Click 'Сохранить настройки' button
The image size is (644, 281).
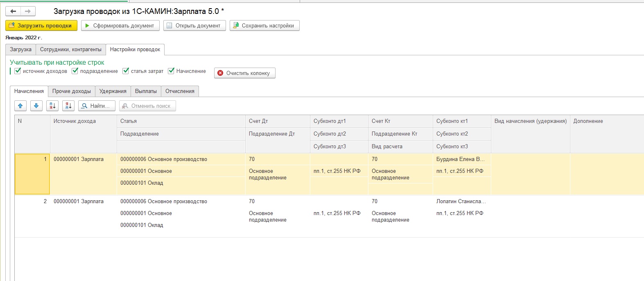tap(264, 25)
